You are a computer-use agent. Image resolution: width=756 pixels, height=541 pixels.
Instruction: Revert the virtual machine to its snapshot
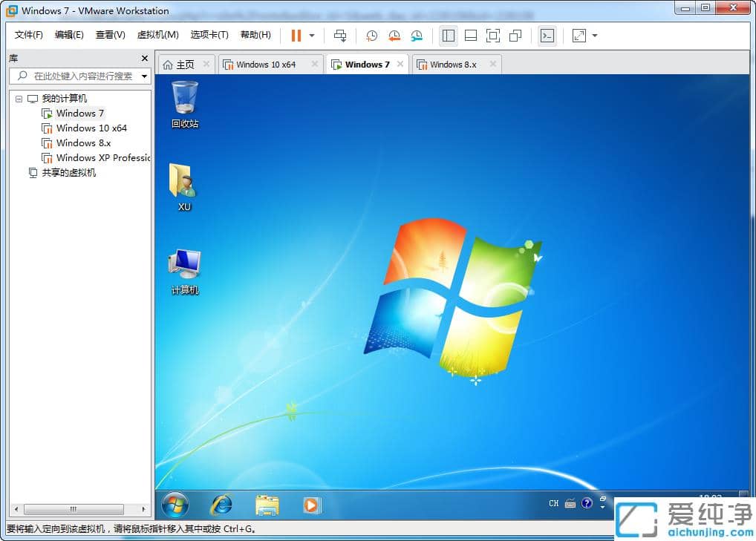(393, 36)
